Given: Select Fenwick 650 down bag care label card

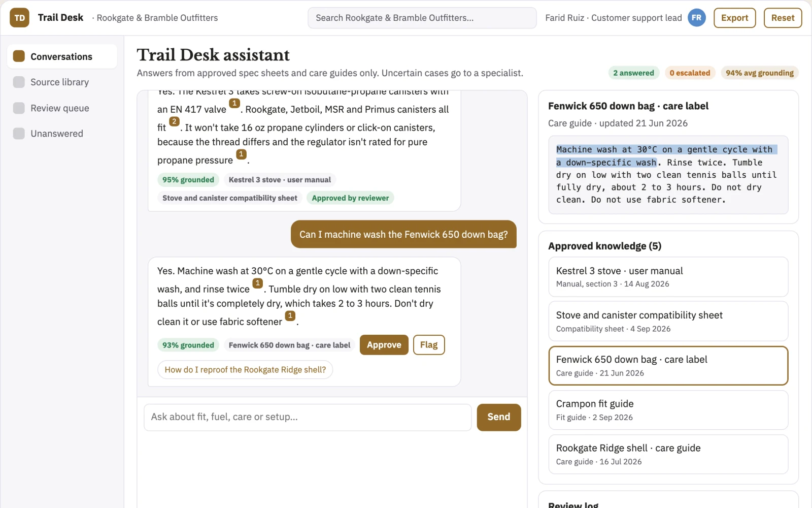Looking at the screenshot, I should click(668, 366).
